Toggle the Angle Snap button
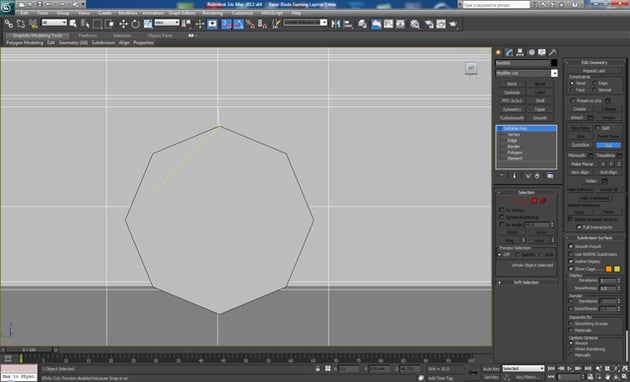Image resolution: width=630 pixels, height=382 pixels. coord(239,24)
